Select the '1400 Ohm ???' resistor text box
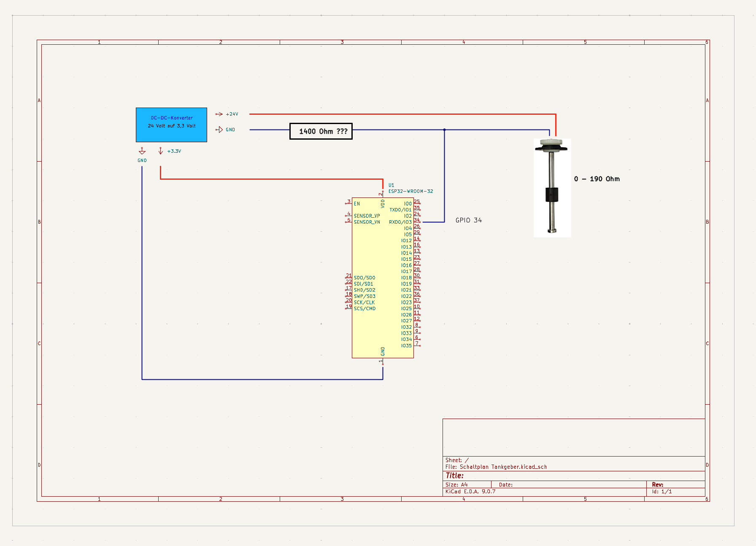The height and width of the screenshot is (546, 756). (x=321, y=131)
